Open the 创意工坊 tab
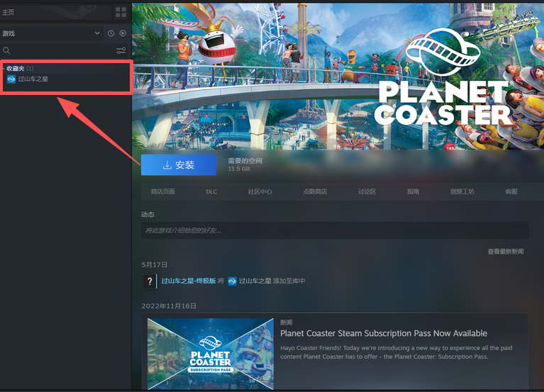Screen dimensions: 544x392 [x=462, y=191]
